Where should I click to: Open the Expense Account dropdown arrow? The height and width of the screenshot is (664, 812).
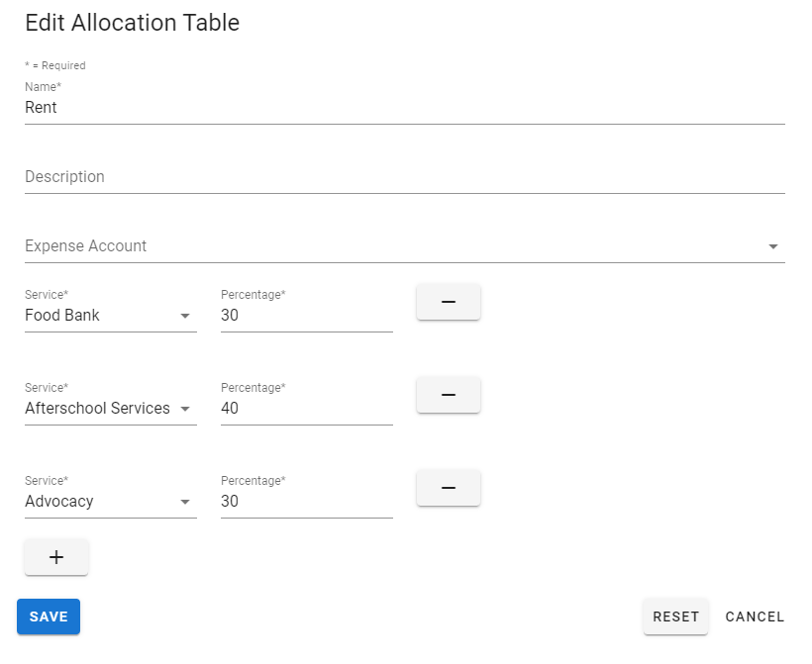[773, 246]
